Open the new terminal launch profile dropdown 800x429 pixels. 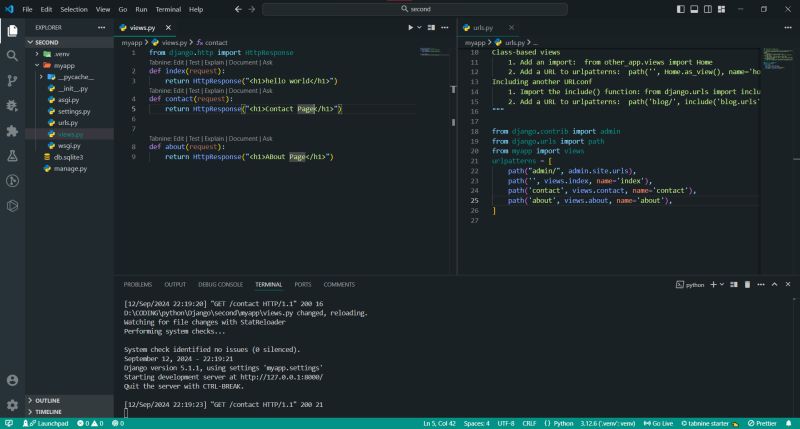click(x=722, y=285)
